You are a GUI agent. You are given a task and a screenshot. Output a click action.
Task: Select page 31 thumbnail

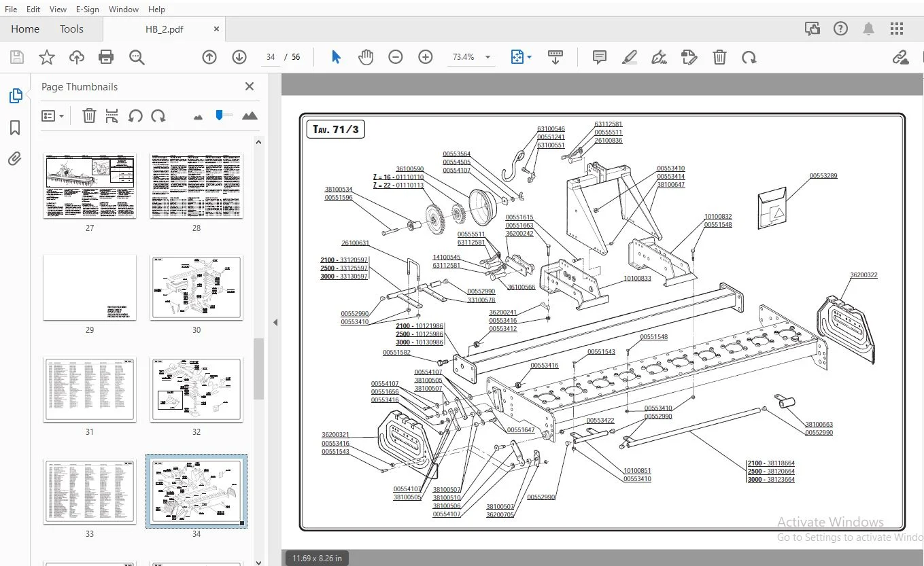[x=90, y=389]
